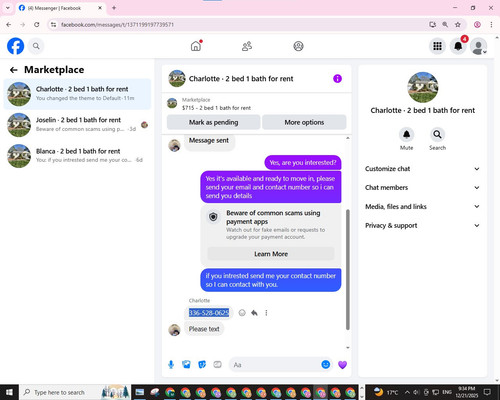
Task: React to the phone number message
Action: click(242, 313)
